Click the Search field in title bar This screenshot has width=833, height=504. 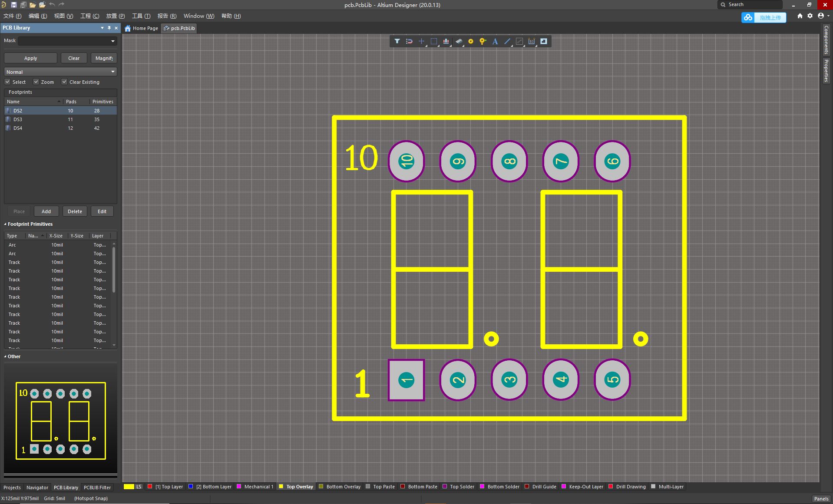point(750,5)
